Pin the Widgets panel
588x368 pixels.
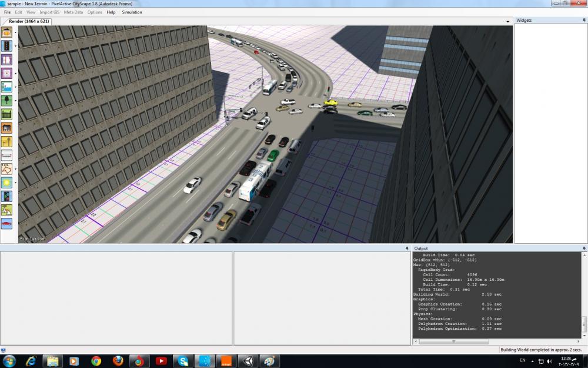(584, 20)
